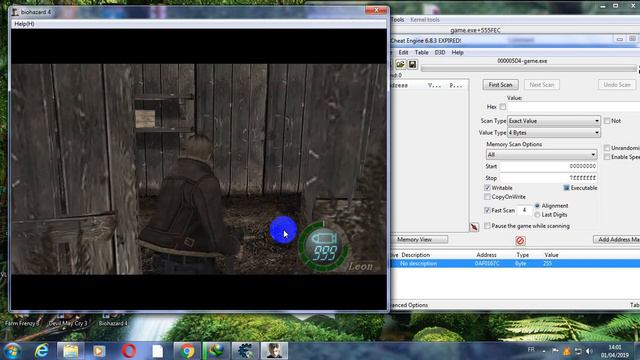640x360 pixels.
Task: Select the No description address row
Action: pyautogui.click(x=515, y=264)
